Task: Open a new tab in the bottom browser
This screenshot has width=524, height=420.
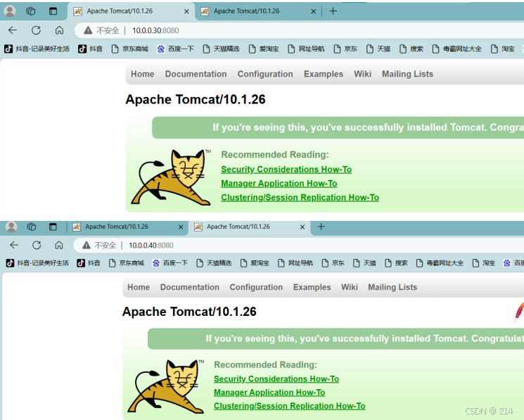Action: point(321,227)
